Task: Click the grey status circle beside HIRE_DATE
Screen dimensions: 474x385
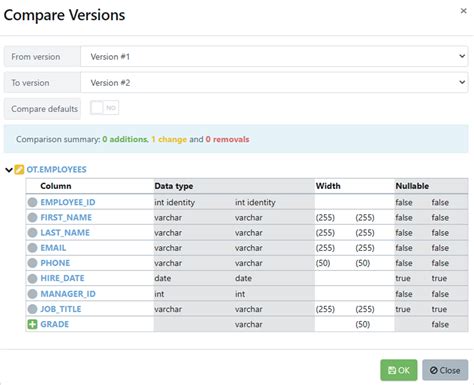Action: pyautogui.click(x=32, y=278)
